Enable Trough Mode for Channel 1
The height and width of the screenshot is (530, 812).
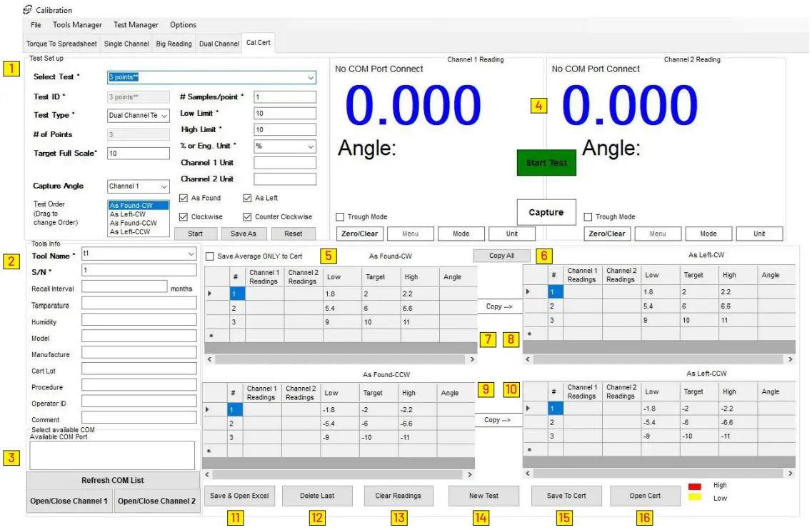coord(340,217)
